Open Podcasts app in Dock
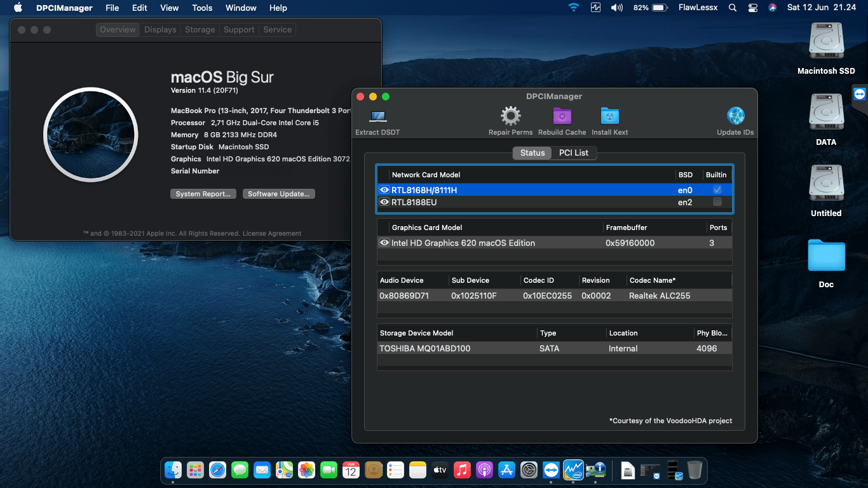Screen dimensions: 868x488 (x=484, y=470)
